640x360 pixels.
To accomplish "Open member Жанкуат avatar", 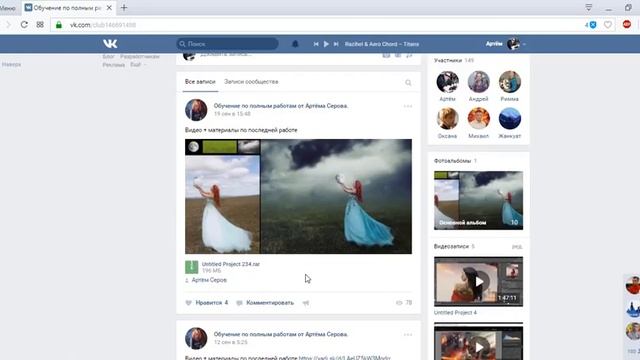I will coord(510,118).
